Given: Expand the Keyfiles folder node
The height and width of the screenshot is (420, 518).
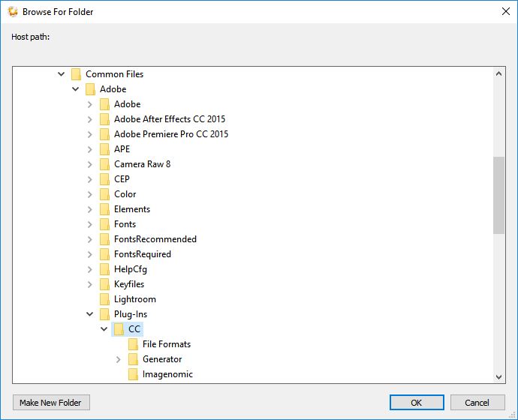Looking at the screenshot, I should coord(90,284).
